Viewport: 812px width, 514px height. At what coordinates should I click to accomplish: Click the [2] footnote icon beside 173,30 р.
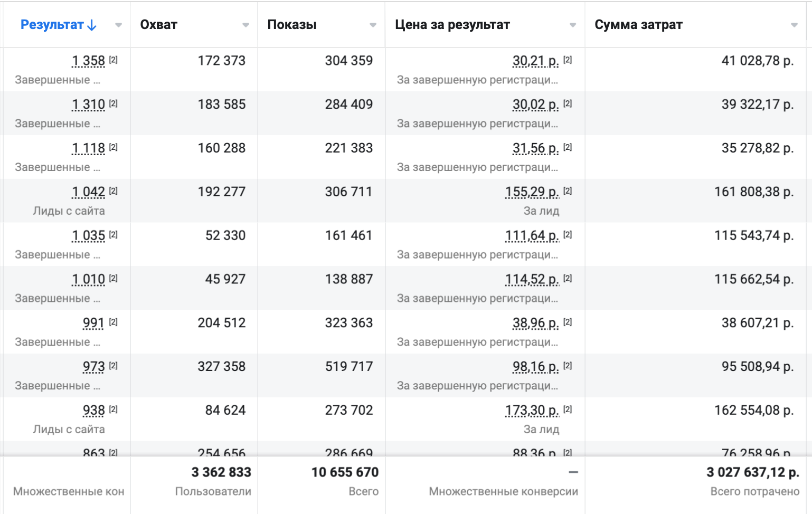[568, 409]
